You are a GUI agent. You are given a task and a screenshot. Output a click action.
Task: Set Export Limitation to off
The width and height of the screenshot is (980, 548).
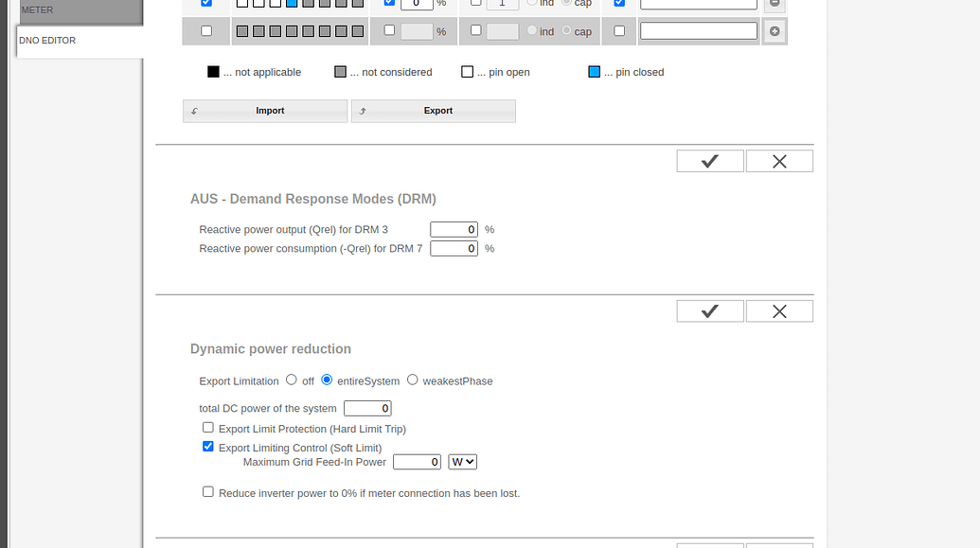tap(292, 379)
